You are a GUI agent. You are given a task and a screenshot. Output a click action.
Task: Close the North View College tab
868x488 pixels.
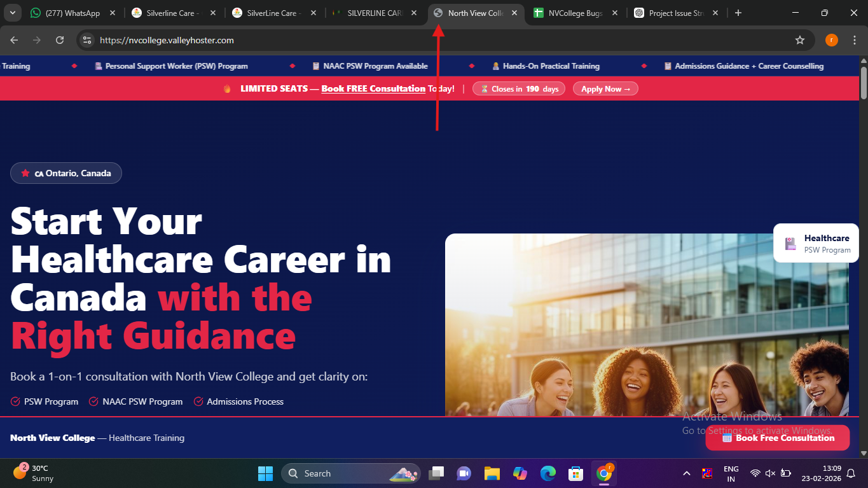pyautogui.click(x=514, y=13)
